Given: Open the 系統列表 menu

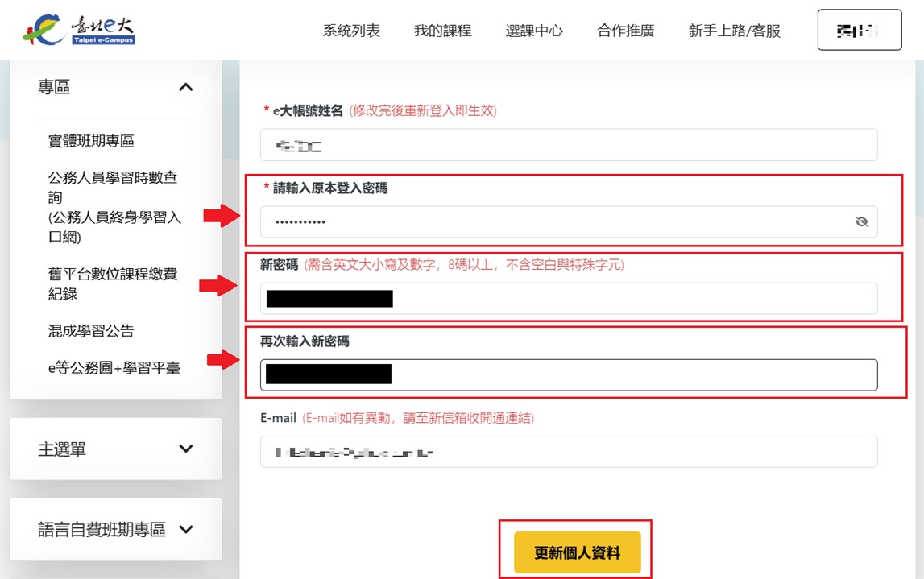Looking at the screenshot, I should tap(351, 31).
